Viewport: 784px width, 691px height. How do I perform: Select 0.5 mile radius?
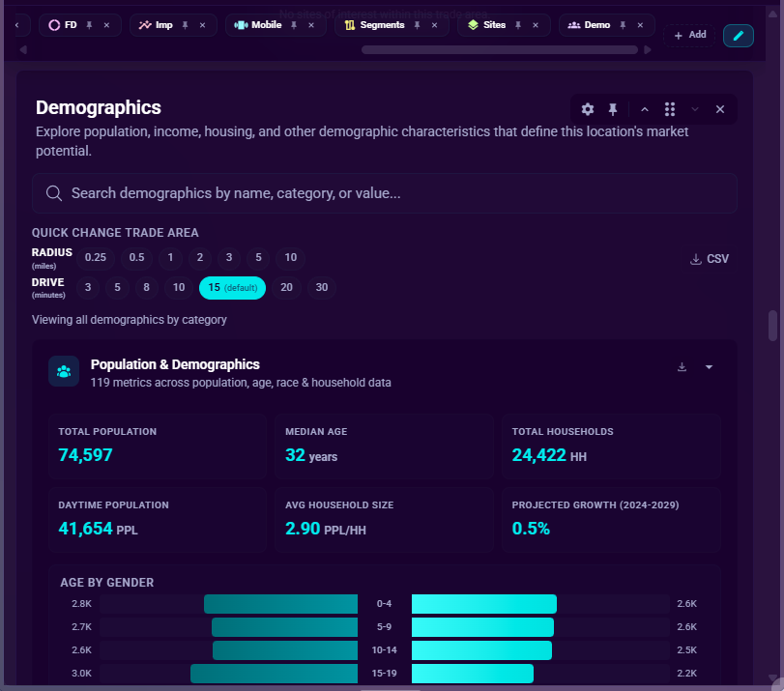tap(136, 257)
